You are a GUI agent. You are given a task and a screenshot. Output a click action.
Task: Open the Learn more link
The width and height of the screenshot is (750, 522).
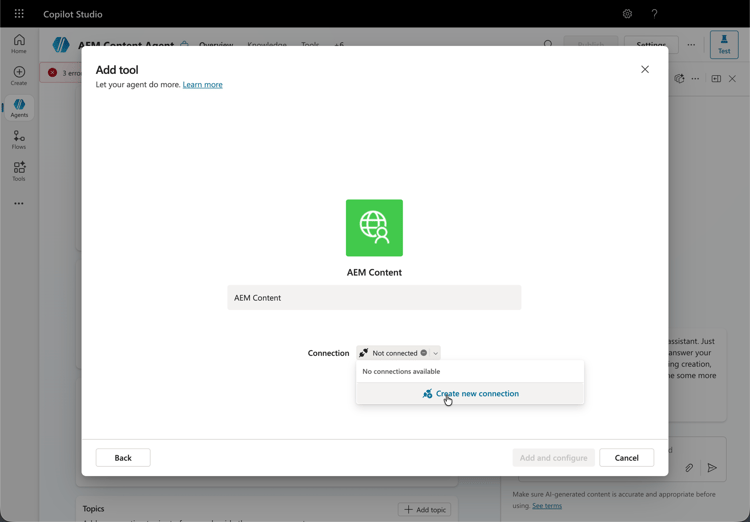[x=202, y=85]
